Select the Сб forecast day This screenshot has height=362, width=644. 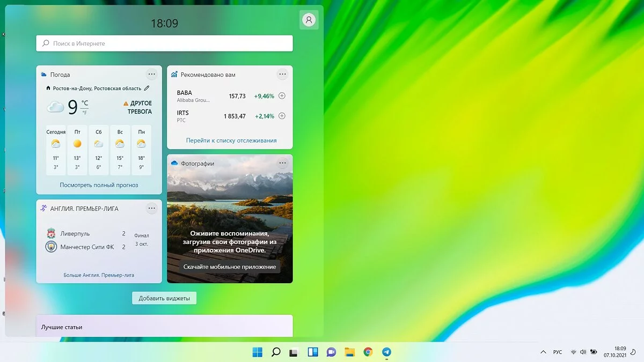pos(99,150)
